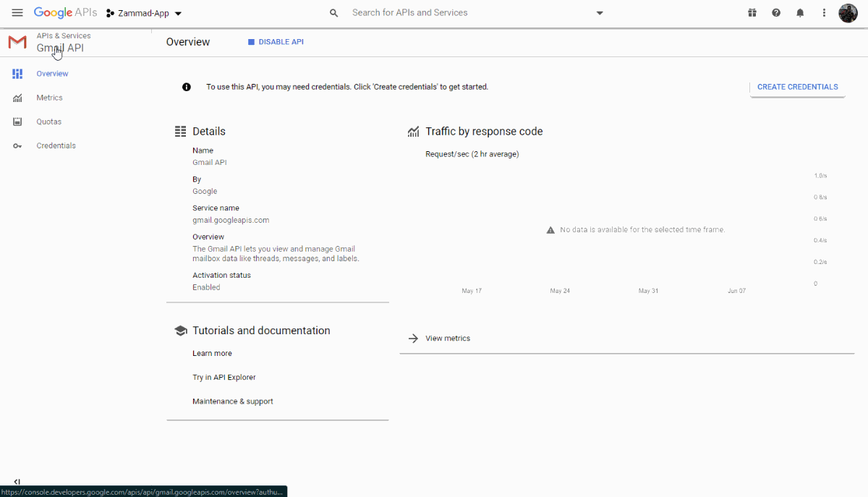Image resolution: width=868 pixels, height=497 pixels.
Task: Open the notifications bell
Action: pos(800,13)
